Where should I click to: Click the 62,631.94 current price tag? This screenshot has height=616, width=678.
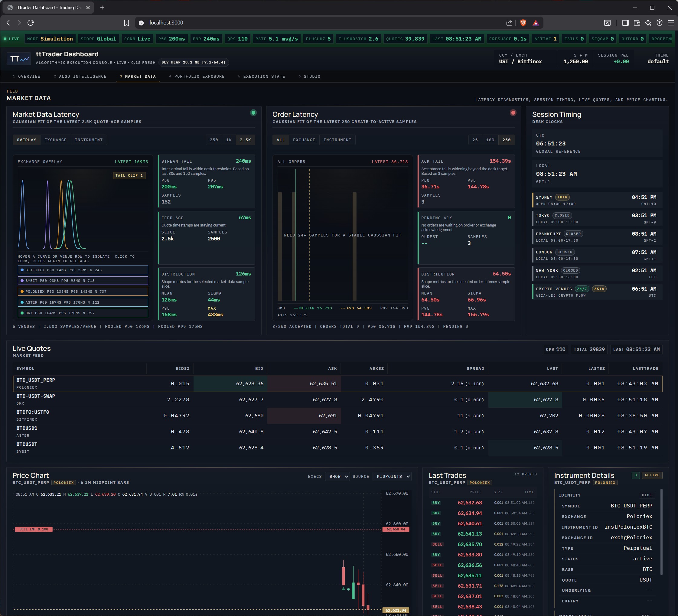tap(396, 610)
